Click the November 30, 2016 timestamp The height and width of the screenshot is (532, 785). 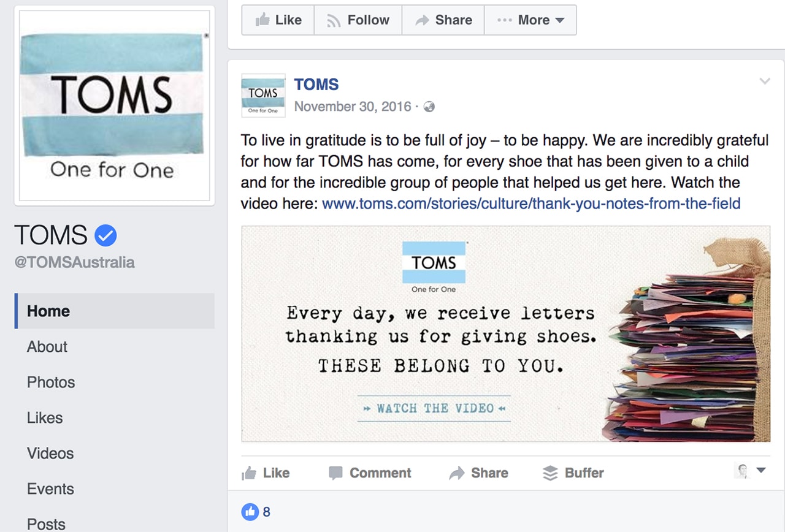pos(353,107)
